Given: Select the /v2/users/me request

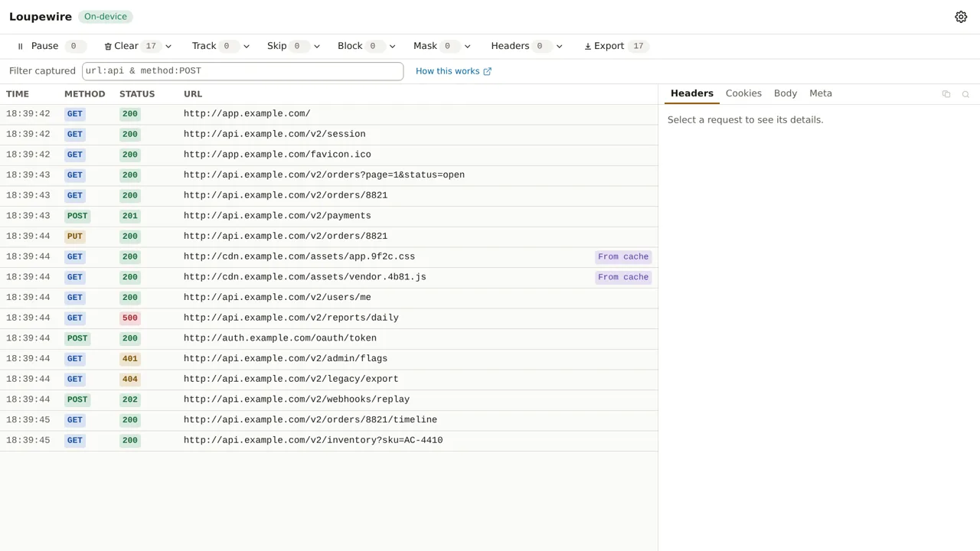Looking at the screenshot, I should (328, 298).
